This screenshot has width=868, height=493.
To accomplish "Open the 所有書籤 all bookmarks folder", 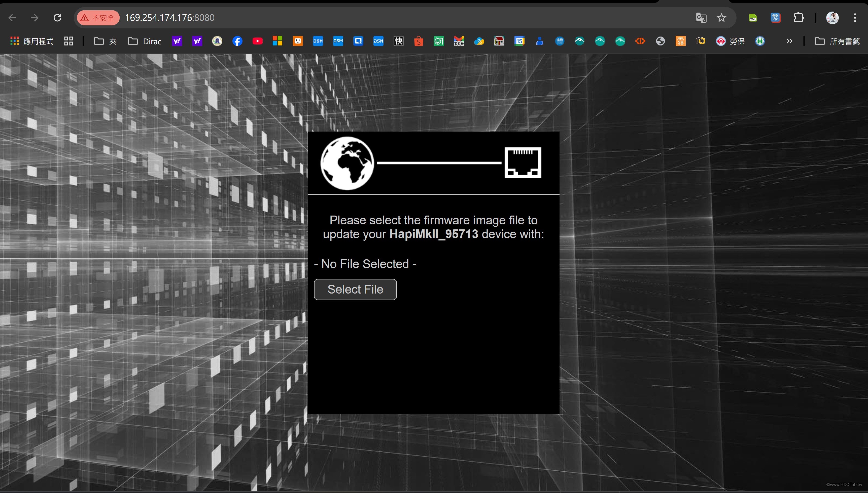I will 837,41.
